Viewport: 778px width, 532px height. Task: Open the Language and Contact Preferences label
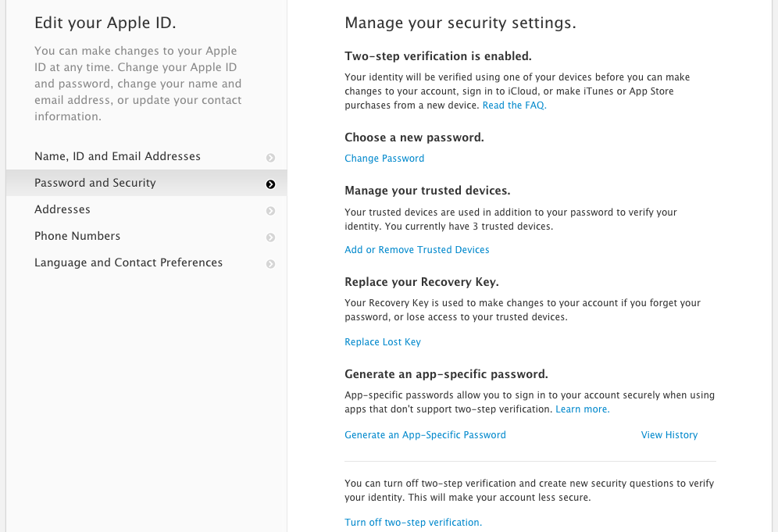point(128,262)
